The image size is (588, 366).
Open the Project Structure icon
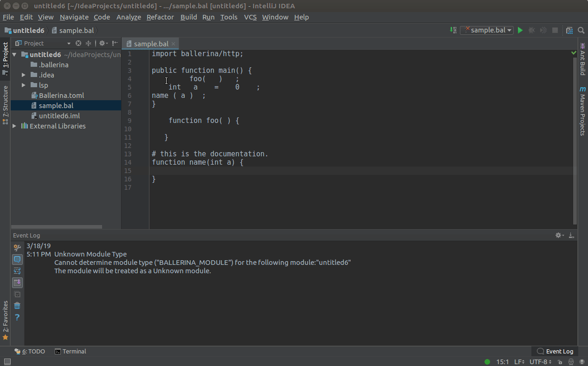point(569,30)
